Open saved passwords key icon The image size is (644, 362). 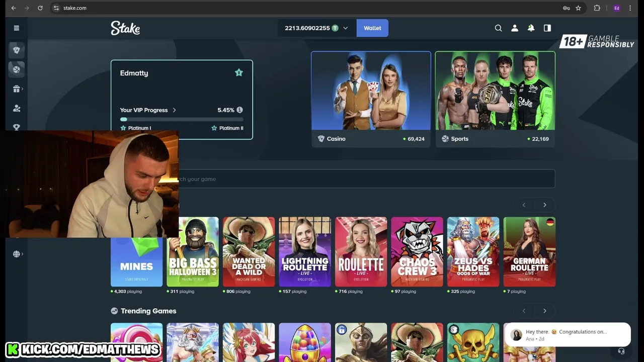566,8
